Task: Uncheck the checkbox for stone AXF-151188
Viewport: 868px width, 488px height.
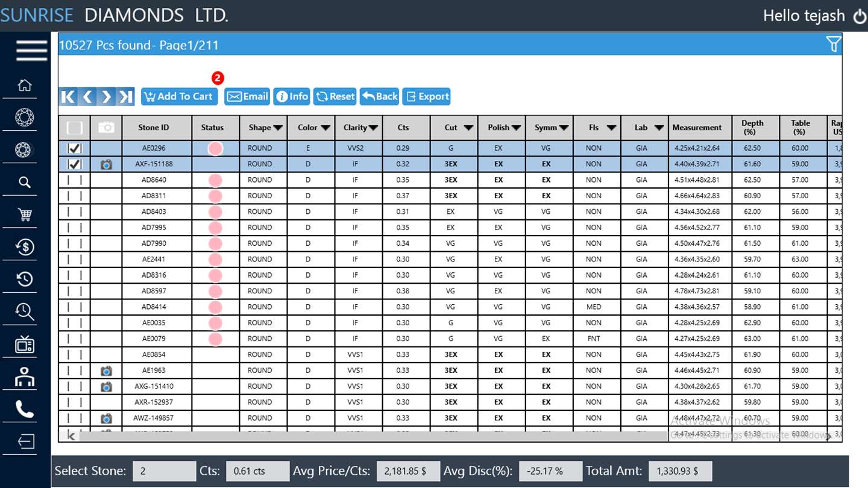Action: click(75, 164)
